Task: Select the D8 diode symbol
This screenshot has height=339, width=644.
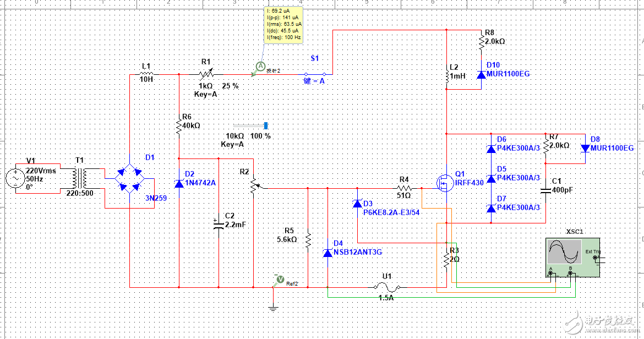Action: [x=585, y=147]
